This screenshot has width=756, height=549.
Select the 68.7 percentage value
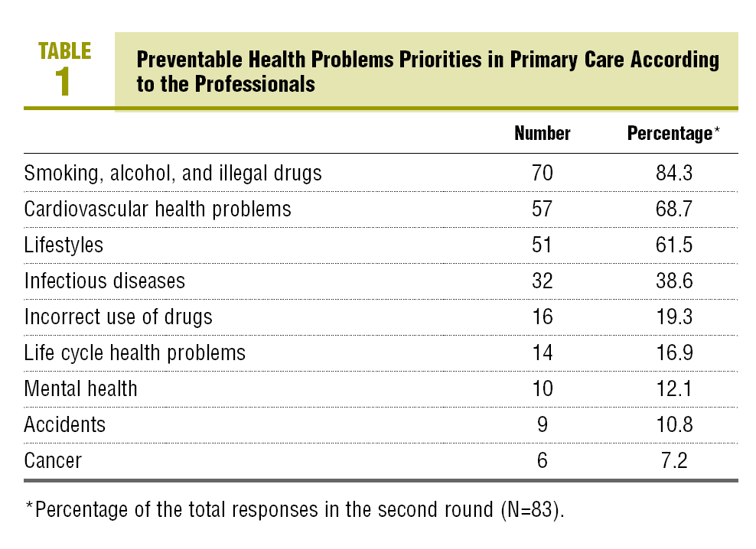[x=672, y=209]
